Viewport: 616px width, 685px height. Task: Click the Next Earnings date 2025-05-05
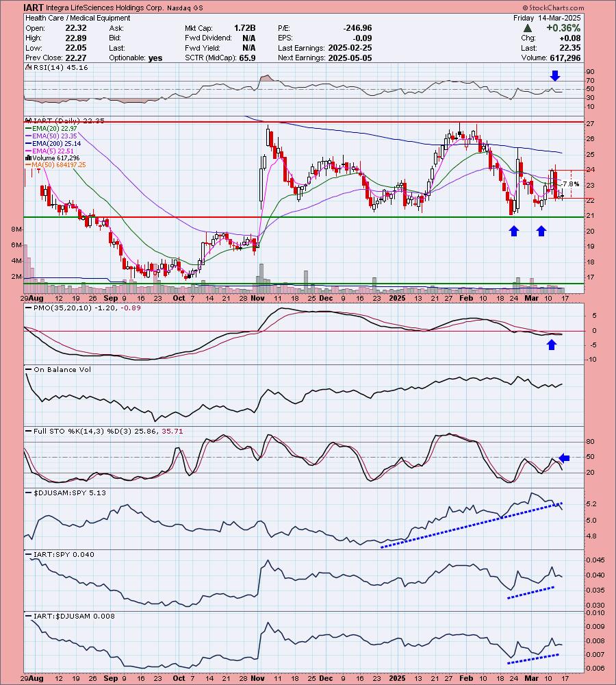350,58
